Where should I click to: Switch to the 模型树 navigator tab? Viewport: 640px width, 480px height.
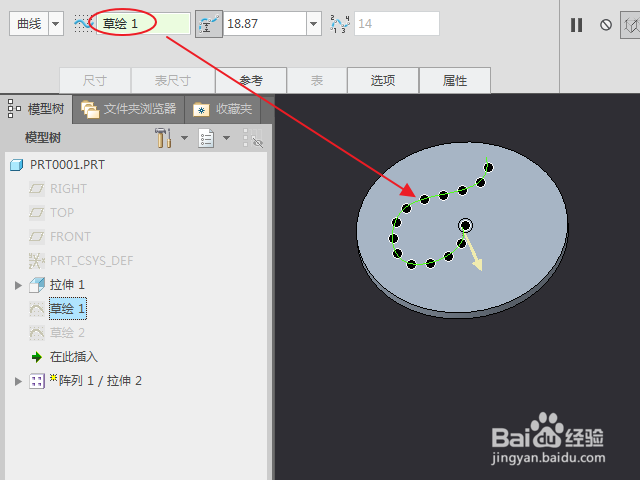tap(36, 109)
